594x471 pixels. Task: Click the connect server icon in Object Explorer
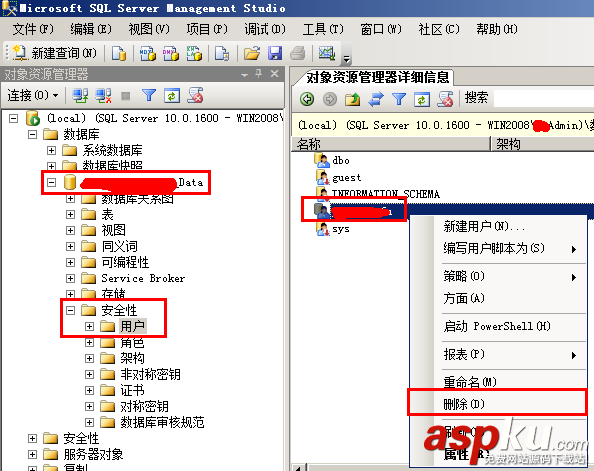80,95
